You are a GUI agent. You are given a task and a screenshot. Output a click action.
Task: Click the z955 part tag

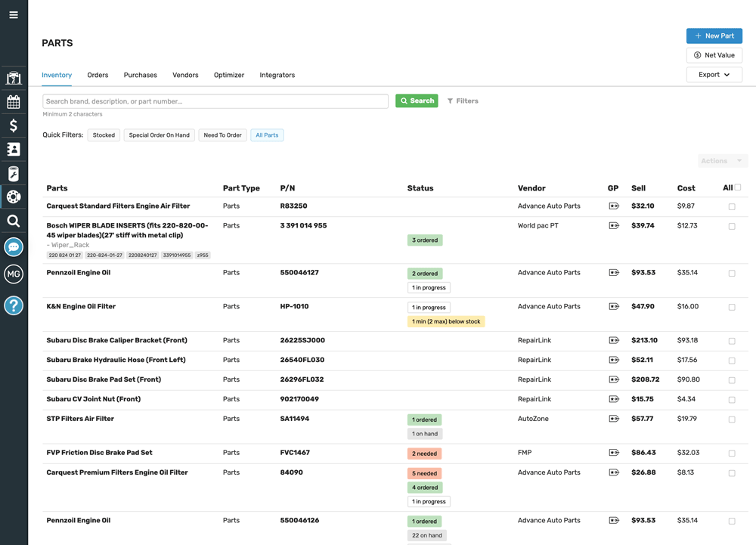(203, 255)
